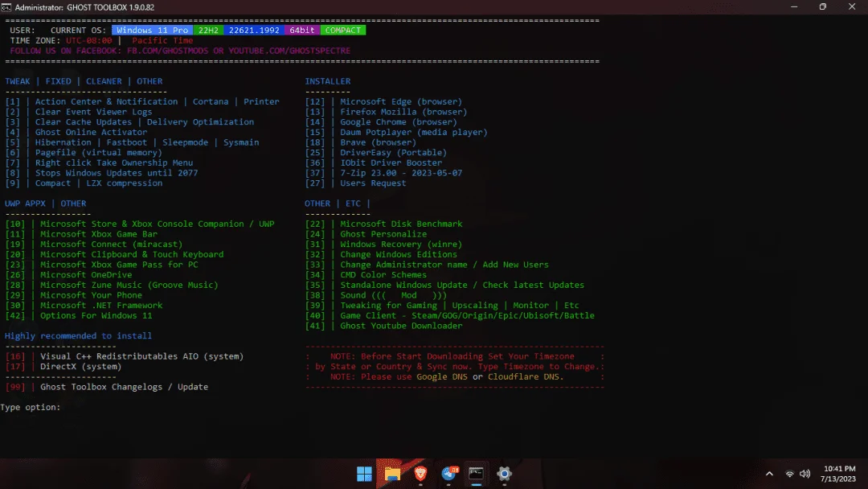Image resolution: width=868 pixels, height=489 pixels.
Task: Click 'Standalone Windows Update' option 35
Action: [444, 285]
